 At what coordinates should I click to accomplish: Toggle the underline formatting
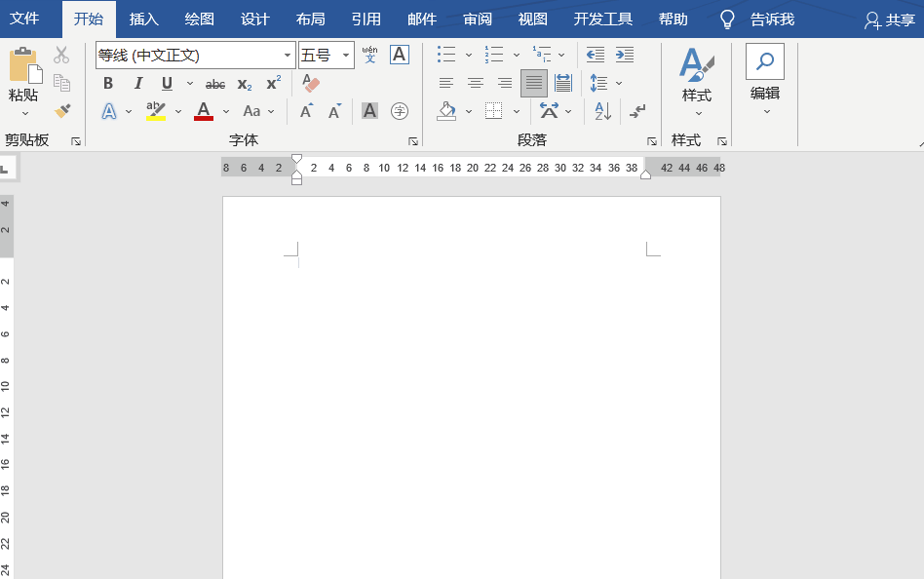pyautogui.click(x=166, y=83)
